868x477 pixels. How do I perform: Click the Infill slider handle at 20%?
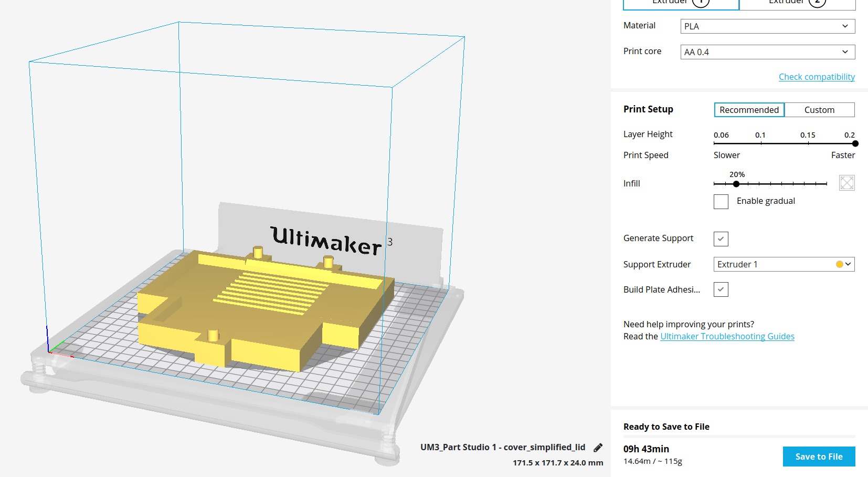click(x=736, y=184)
